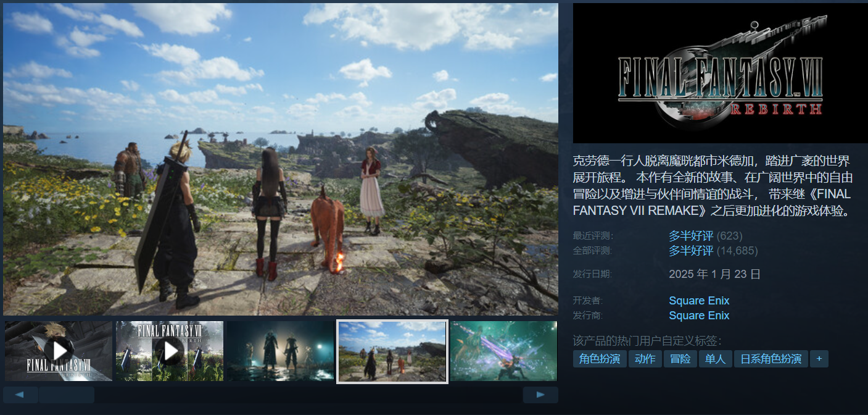
Task: Click the 开发者 label
Action: click(x=588, y=301)
